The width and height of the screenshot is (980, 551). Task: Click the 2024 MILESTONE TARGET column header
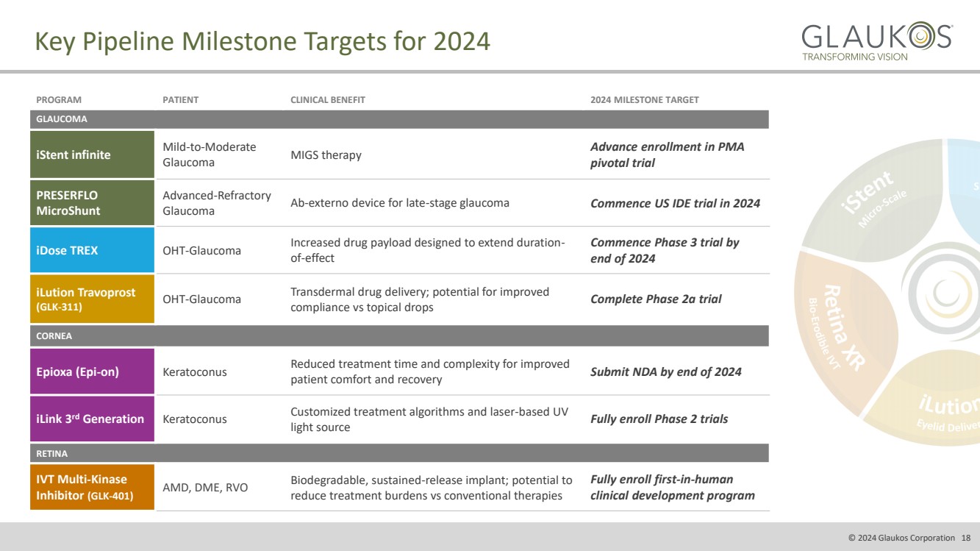click(644, 100)
